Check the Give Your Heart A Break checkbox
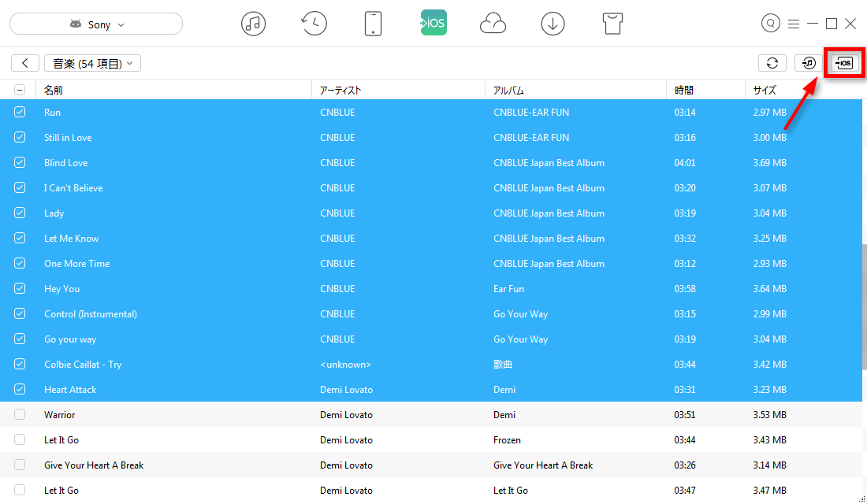867x504 pixels. click(20, 465)
